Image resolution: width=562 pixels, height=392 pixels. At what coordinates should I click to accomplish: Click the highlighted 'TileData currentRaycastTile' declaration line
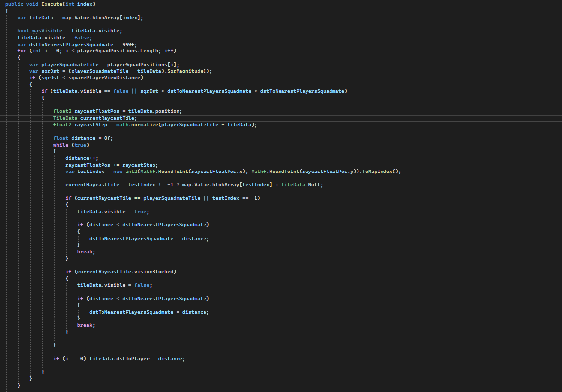point(95,118)
